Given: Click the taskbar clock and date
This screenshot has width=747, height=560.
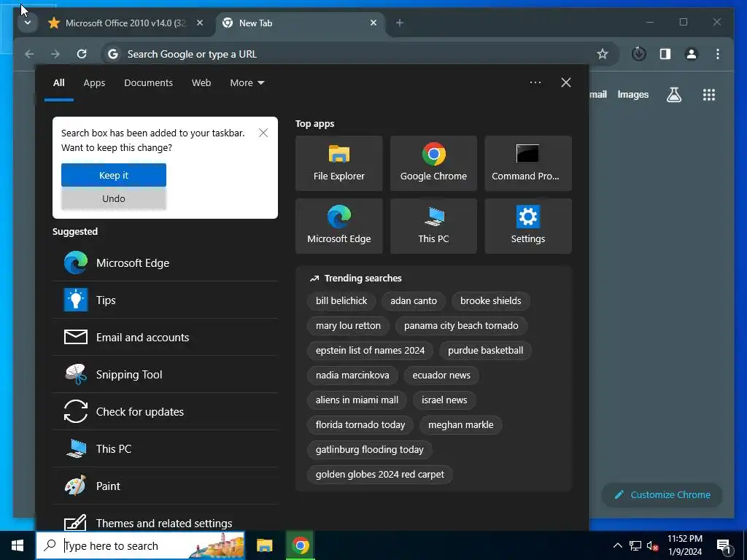Looking at the screenshot, I should (x=684, y=545).
